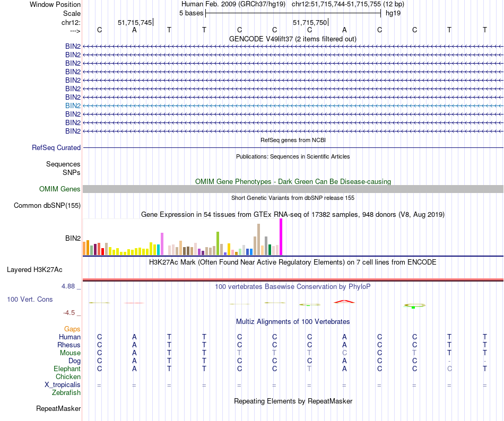Open the 'GENCODE V49lift37 (2 items filtered out)' track title
504x421 pixels.
point(293,39)
